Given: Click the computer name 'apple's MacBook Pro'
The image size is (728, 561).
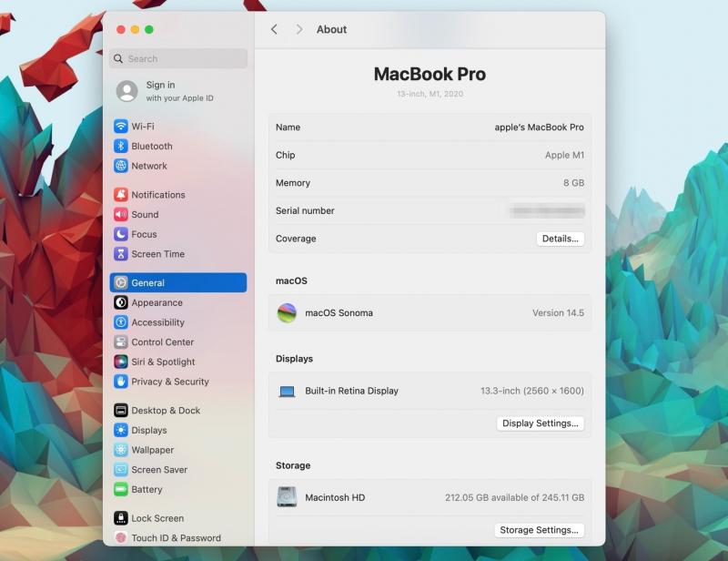Looking at the screenshot, I should click(539, 127).
